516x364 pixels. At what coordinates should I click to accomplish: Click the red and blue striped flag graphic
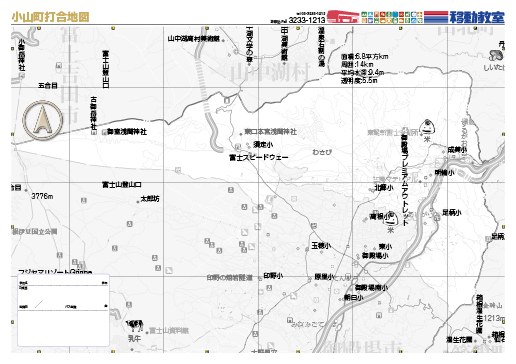[x=436, y=17]
